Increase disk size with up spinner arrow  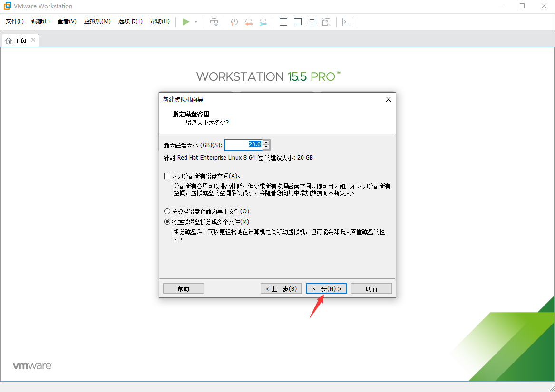(x=266, y=142)
